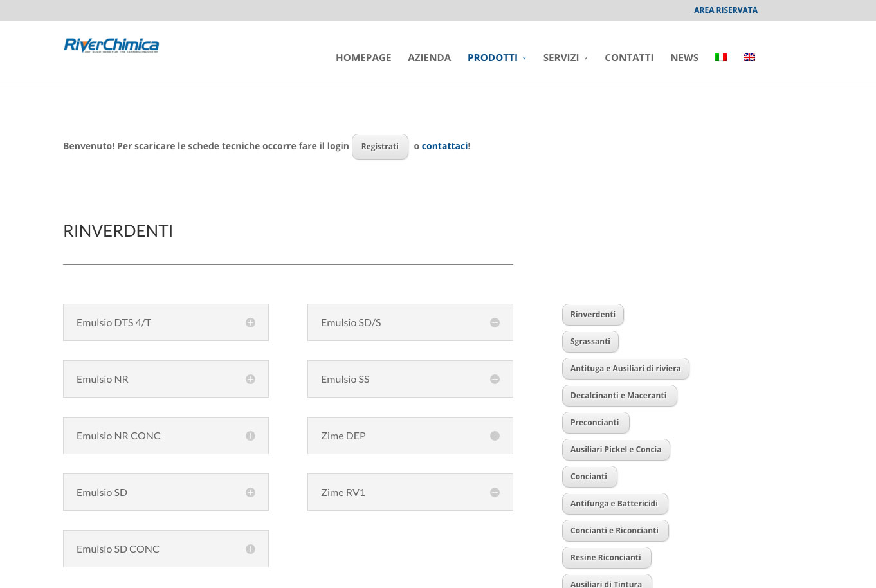Click plus icon on Emulsio SD/S
Screen dimensions: 876x588
(495, 323)
